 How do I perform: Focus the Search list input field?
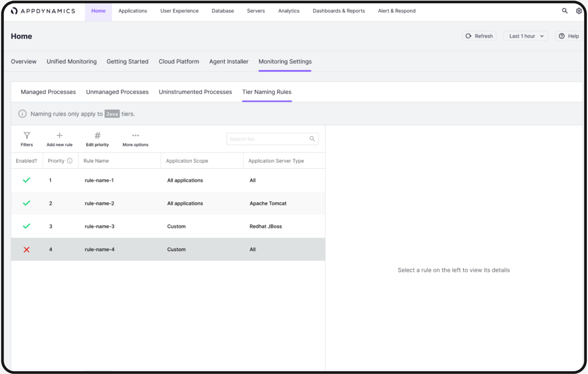coord(272,139)
